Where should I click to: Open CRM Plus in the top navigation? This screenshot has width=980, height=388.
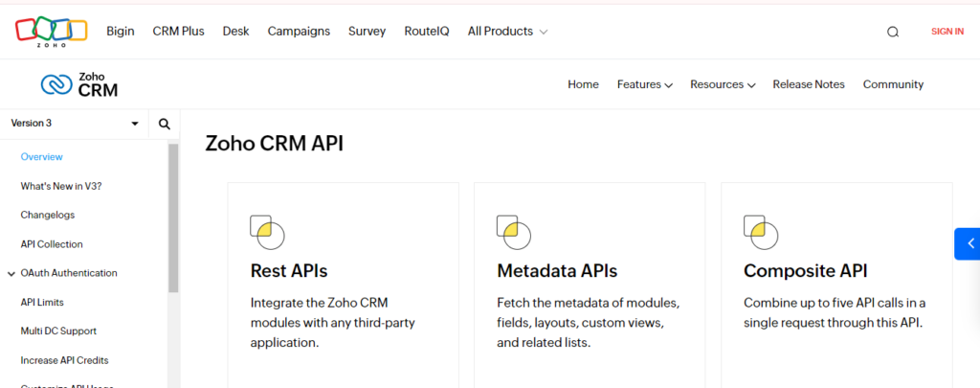tap(178, 32)
